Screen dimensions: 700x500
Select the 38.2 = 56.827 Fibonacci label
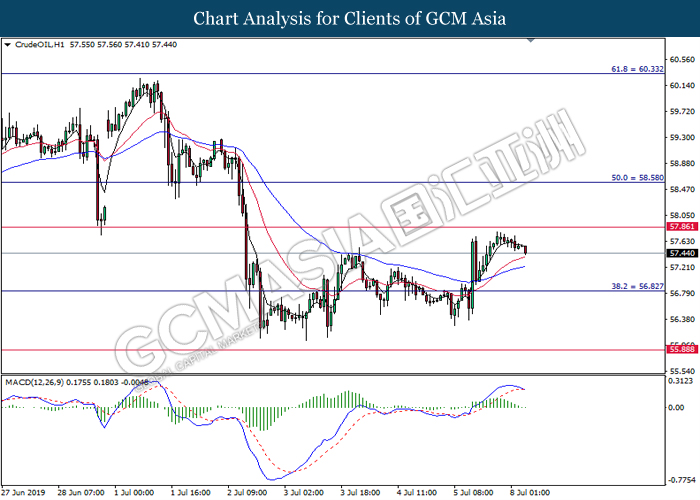point(637,285)
